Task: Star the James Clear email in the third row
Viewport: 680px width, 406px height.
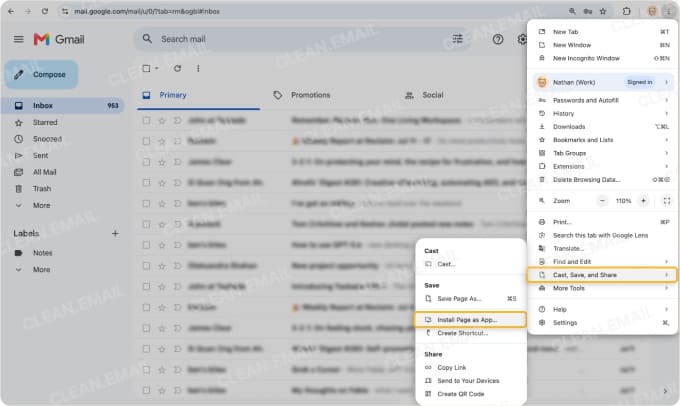Action: click(162, 162)
